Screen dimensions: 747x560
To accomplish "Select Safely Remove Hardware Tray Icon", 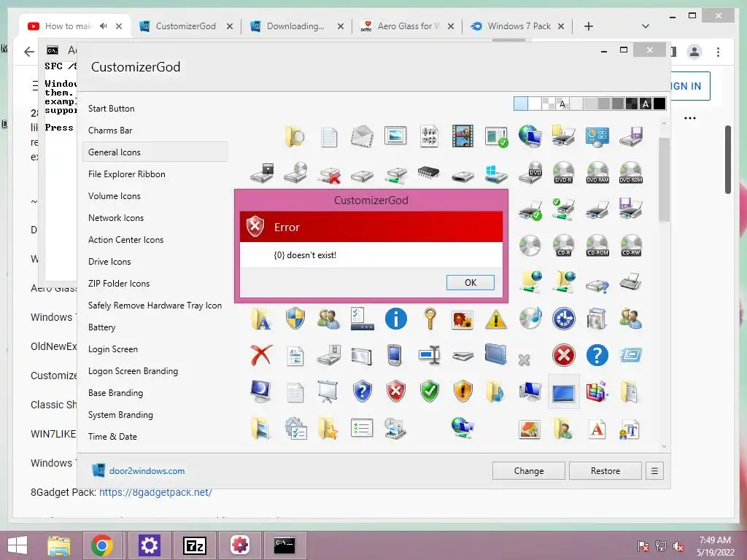I will [x=155, y=306].
